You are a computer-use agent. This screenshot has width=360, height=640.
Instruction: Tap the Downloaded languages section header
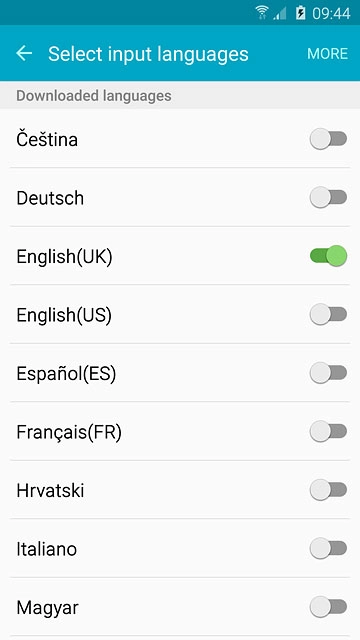[x=94, y=96]
